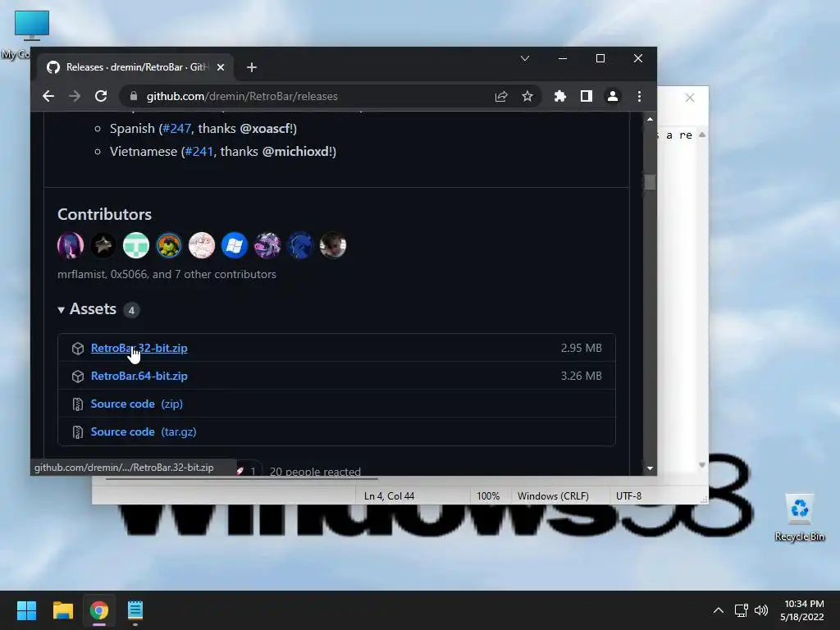
Task: Click the Chrome page scrollbar down arrow
Action: point(650,468)
